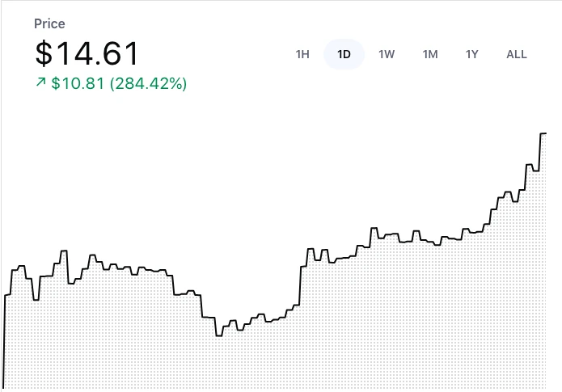562x392 pixels.
Task: Click the Price label heading
Action: click(50, 24)
